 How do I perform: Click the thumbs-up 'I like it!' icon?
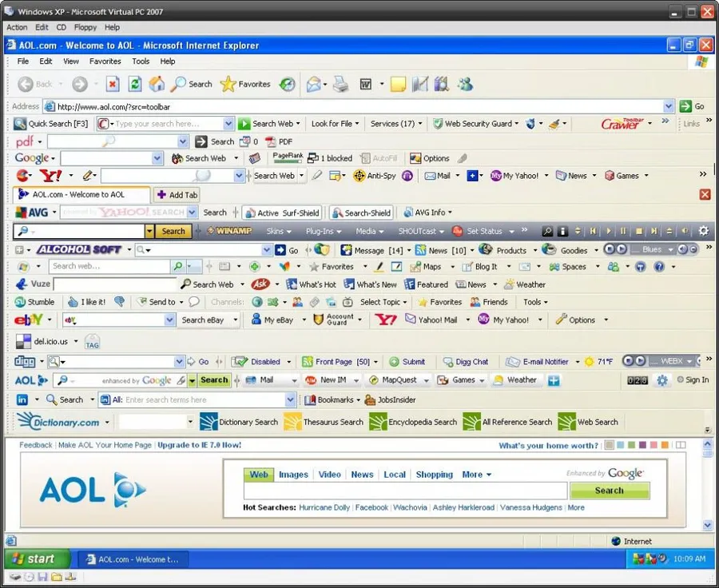(x=73, y=302)
